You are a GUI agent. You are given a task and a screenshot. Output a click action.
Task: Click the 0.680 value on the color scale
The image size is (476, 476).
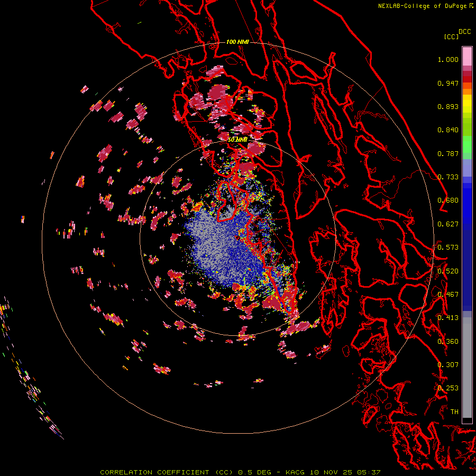[448, 200]
